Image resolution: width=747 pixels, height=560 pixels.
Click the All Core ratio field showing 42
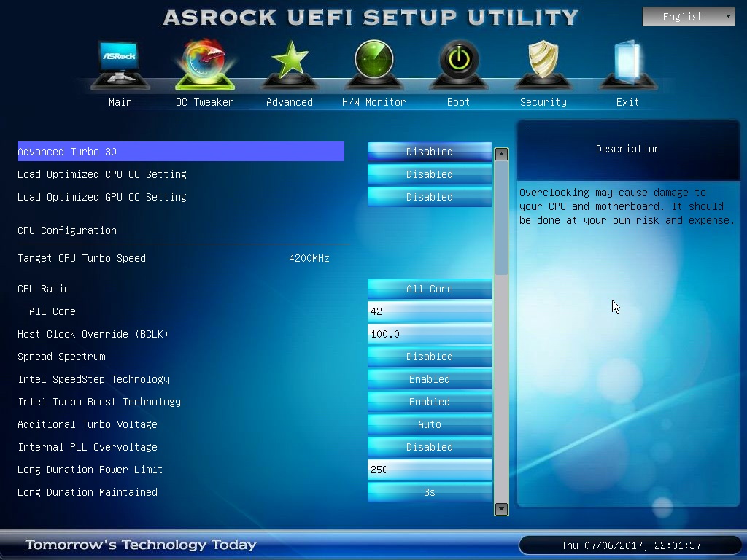point(429,311)
